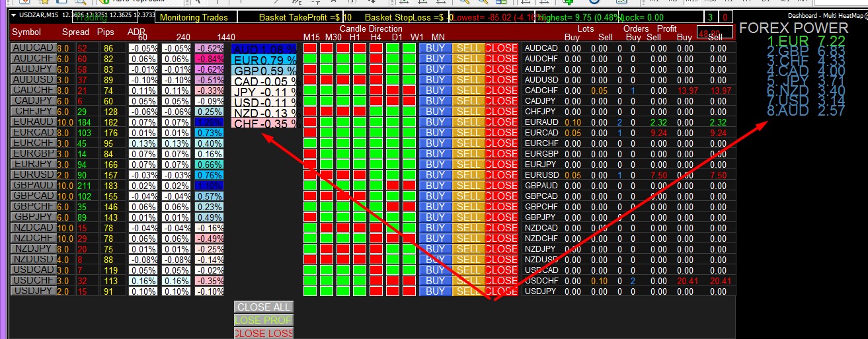The width and height of the screenshot is (868, 339).
Task: Select the GBP 0.59 % strength box
Action: [264, 71]
